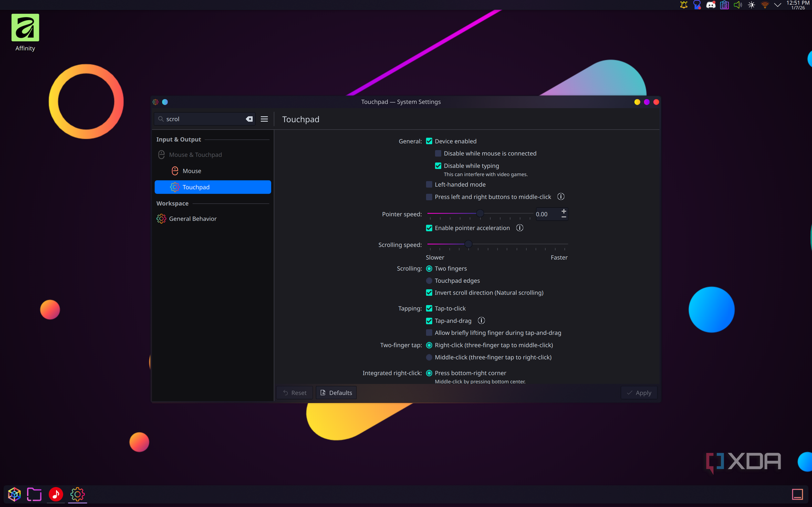812x507 pixels.
Task: Decrease pointer speed with minus stepper
Action: tap(564, 217)
